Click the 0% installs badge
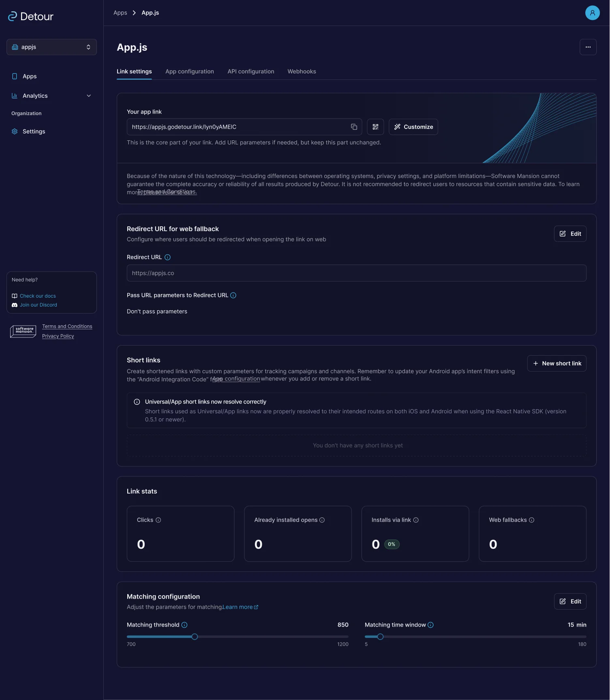Viewport: 610px width, 700px height. click(x=392, y=544)
